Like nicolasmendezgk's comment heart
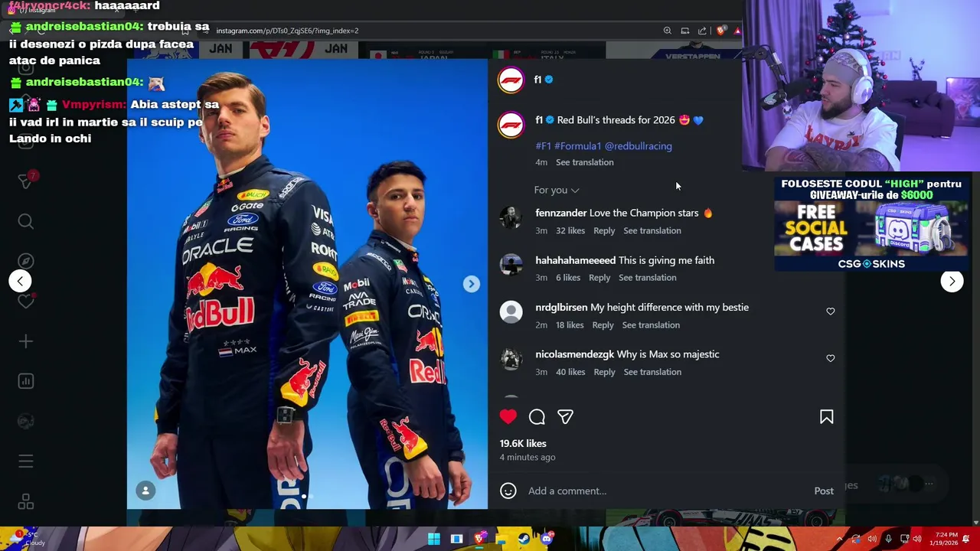 coord(831,358)
